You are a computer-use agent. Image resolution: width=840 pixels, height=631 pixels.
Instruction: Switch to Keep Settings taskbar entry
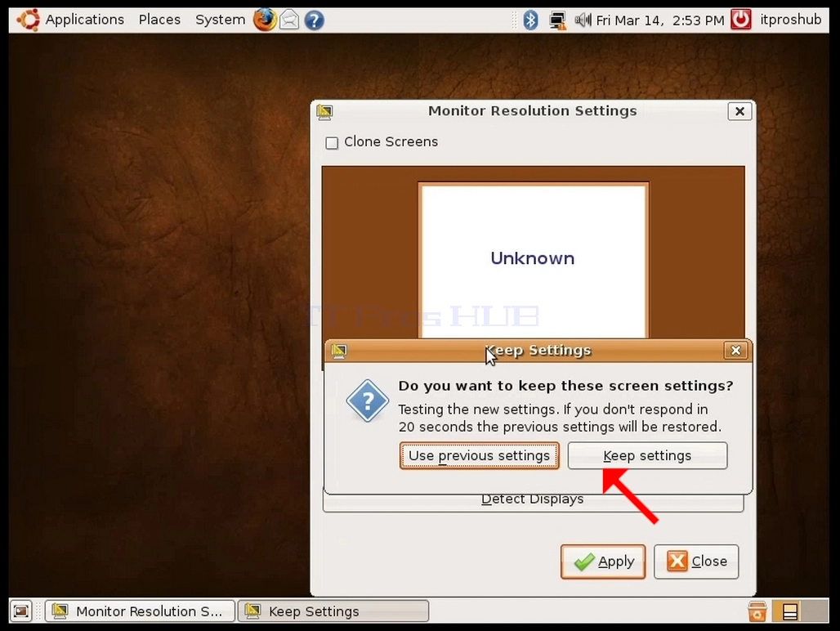[333, 611]
